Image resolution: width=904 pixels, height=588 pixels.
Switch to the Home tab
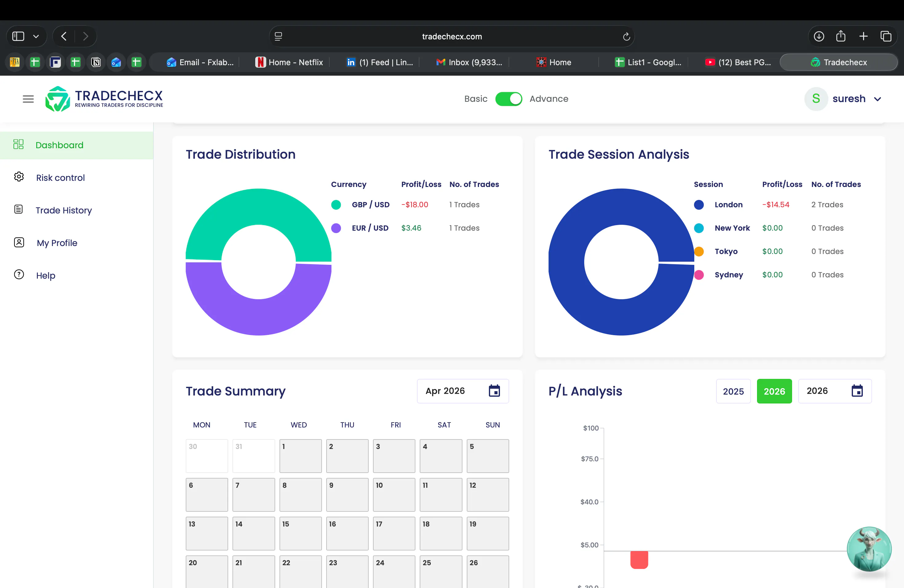[x=554, y=62]
